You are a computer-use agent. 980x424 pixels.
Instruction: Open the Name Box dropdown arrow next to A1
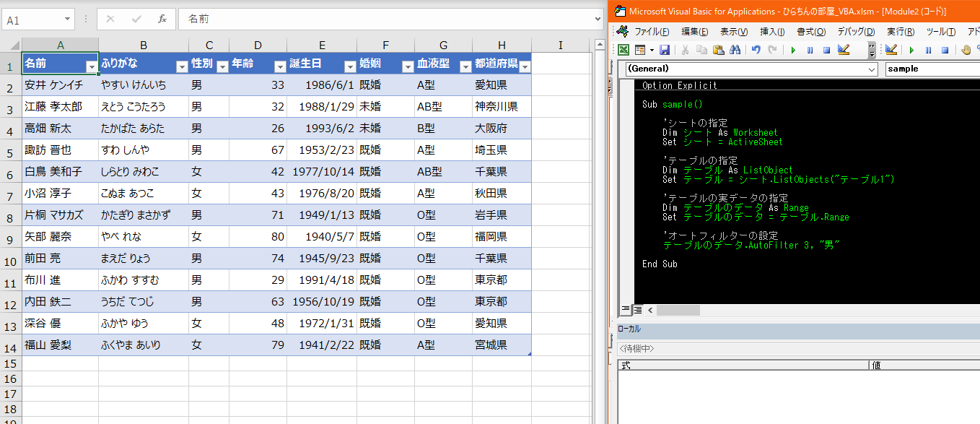(68, 20)
